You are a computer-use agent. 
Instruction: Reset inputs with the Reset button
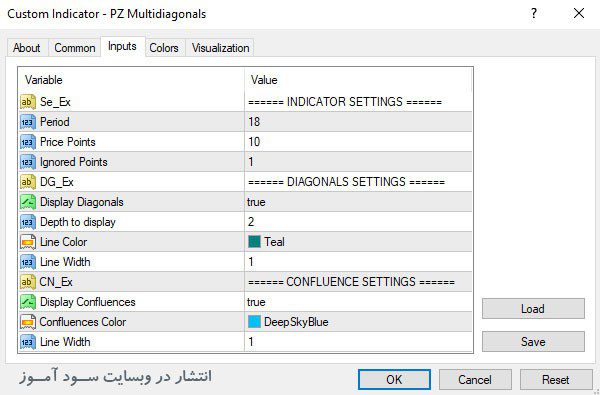[x=556, y=379]
